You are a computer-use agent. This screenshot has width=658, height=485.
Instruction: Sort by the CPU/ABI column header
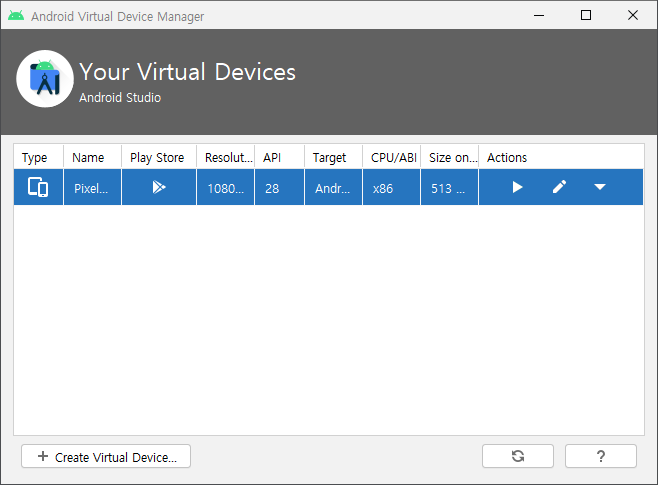click(391, 157)
